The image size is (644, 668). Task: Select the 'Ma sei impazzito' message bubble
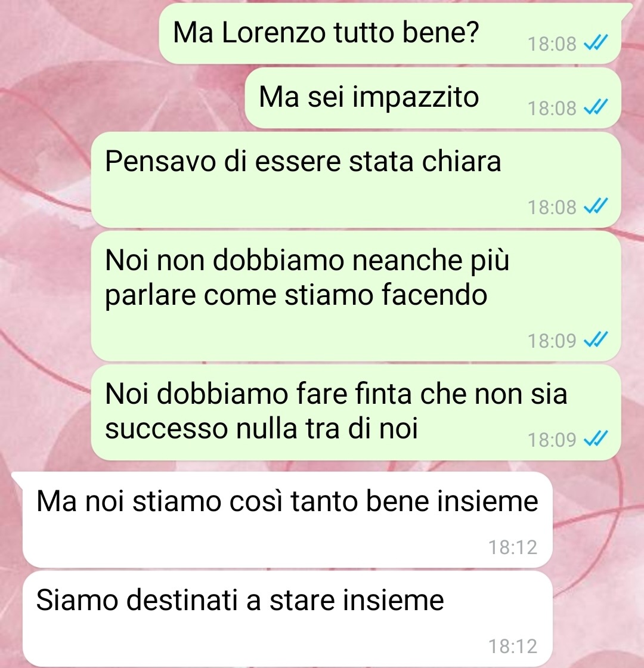[433, 98]
